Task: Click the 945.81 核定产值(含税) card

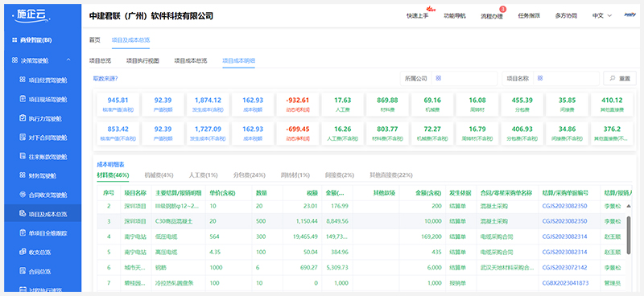Action: 118,105
